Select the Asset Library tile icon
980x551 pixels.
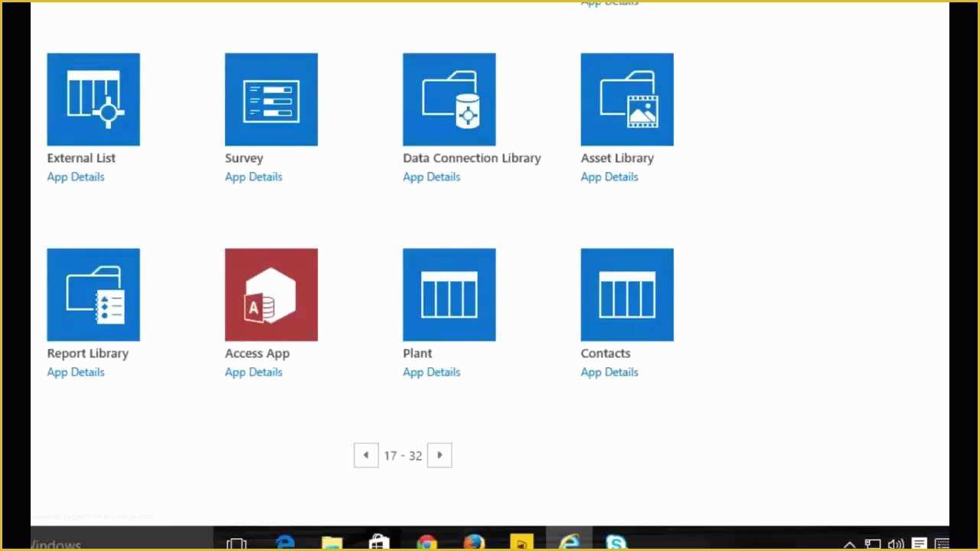pos(627,99)
